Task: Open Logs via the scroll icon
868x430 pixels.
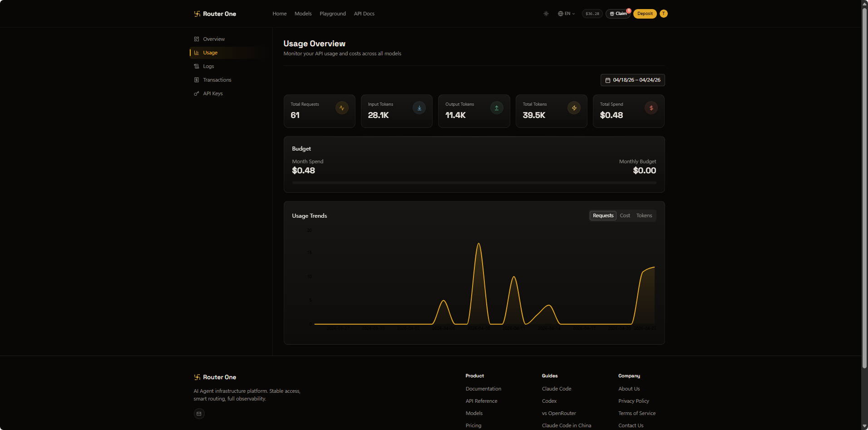Action: (197, 66)
